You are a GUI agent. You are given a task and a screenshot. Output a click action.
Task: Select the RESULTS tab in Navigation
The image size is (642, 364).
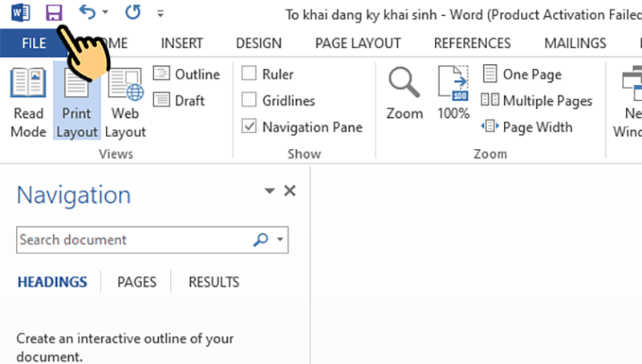click(x=213, y=281)
